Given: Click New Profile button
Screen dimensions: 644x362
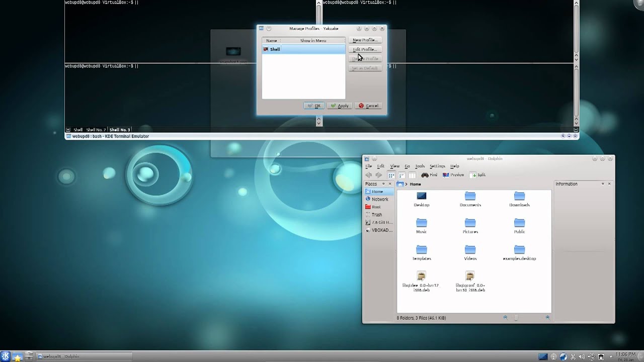Looking at the screenshot, I should tap(365, 40).
